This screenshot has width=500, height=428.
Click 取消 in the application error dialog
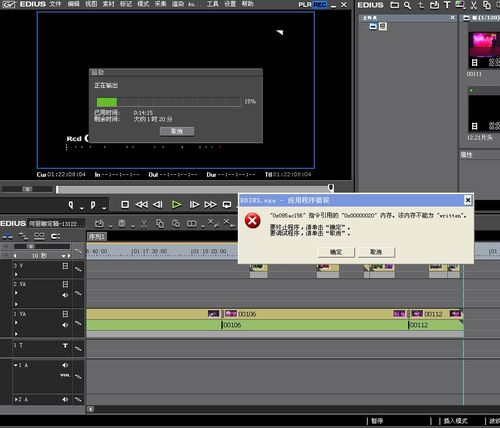pyautogui.click(x=376, y=252)
